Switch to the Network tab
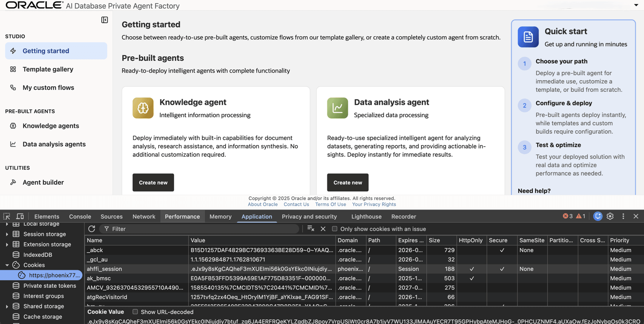This screenshot has width=644, height=324. 144,216
